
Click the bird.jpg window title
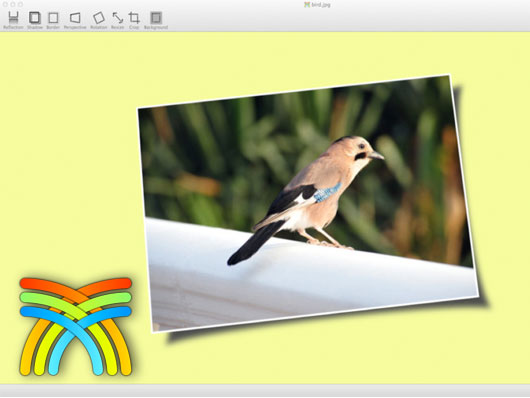click(317, 4)
